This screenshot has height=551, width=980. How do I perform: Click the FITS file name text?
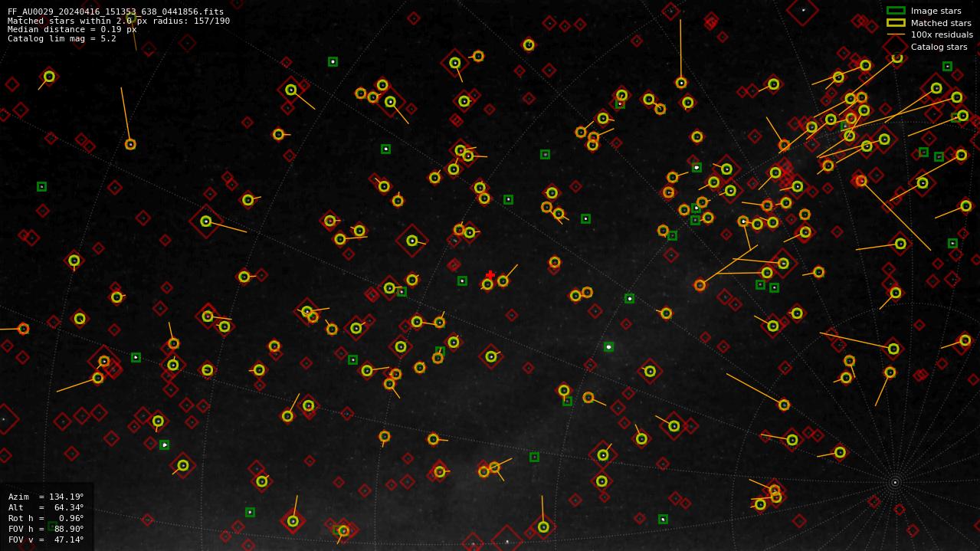coord(116,11)
